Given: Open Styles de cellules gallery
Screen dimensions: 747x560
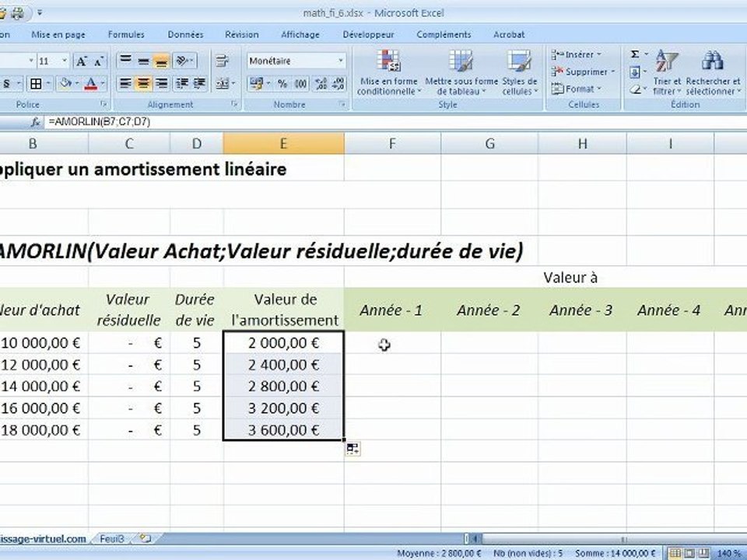Looking at the screenshot, I should (x=519, y=72).
